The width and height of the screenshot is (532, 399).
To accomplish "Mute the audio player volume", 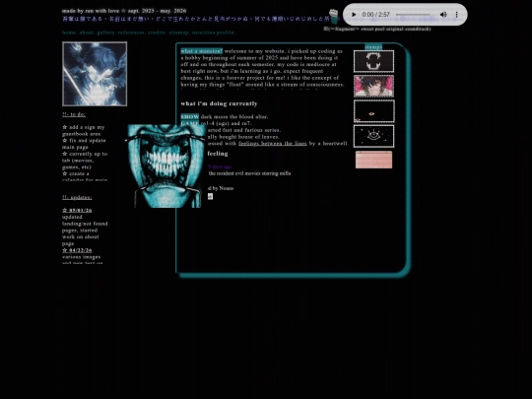I will tap(443, 15).
